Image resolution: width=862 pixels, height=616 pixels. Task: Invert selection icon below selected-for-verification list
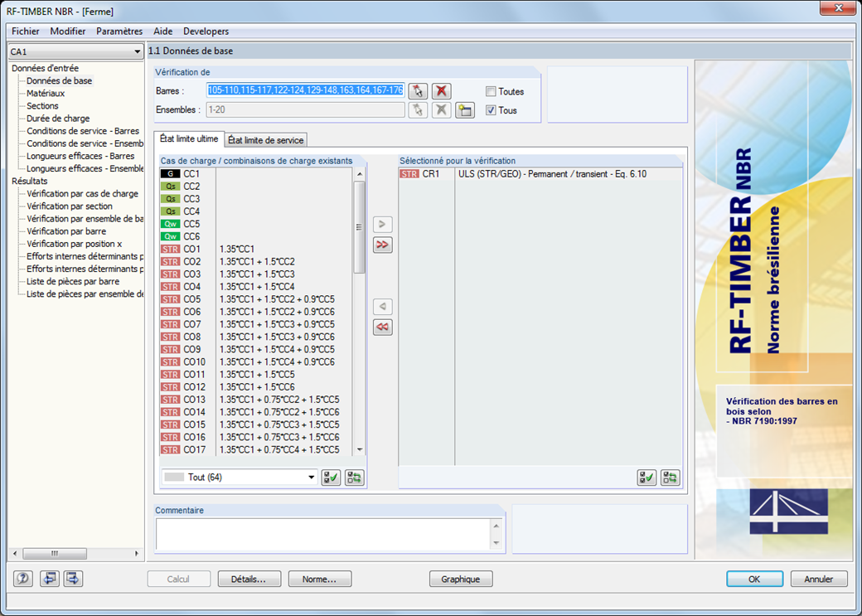[x=671, y=478]
